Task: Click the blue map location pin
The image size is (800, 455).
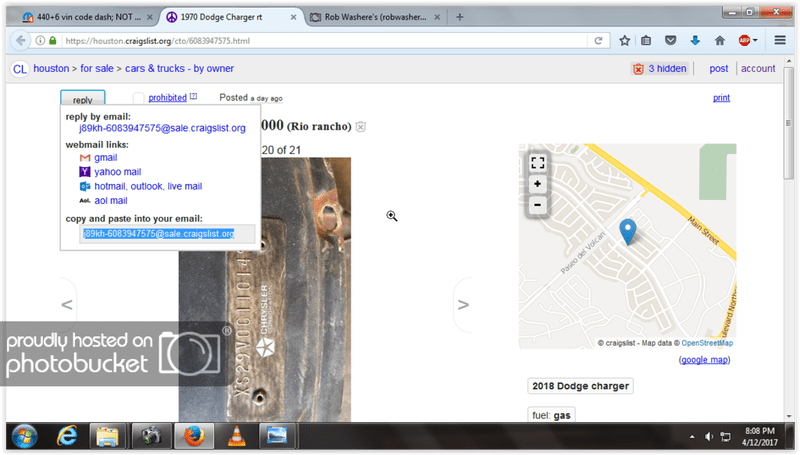Action: [628, 231]
